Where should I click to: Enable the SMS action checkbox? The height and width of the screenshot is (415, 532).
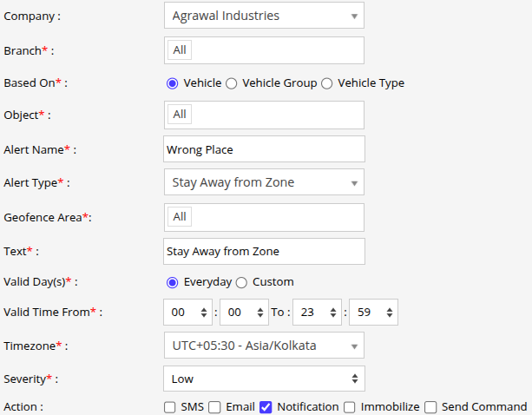coord(170,407)
